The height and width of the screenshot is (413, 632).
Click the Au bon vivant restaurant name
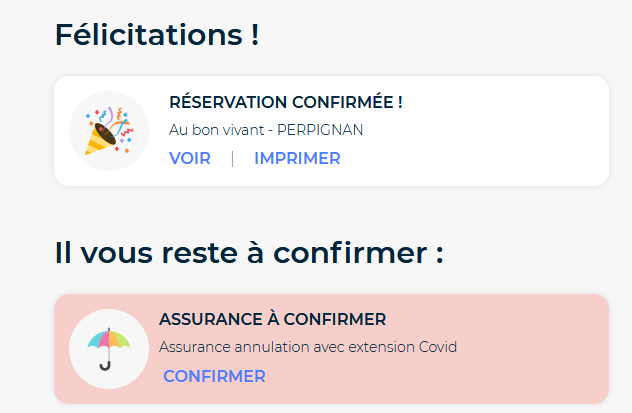[216, 130]
